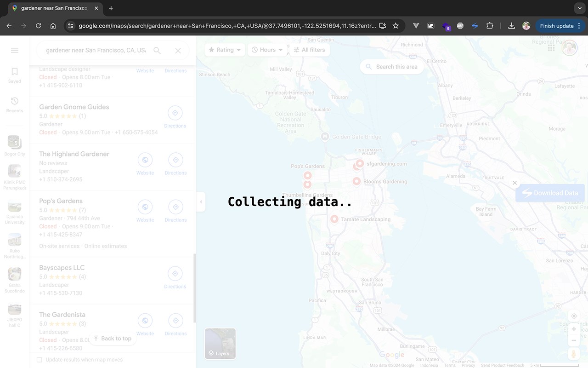Open Graha Sucofindo recent thumbnail
The height and width of the screenshot is (368, 588).
point(14,274)
